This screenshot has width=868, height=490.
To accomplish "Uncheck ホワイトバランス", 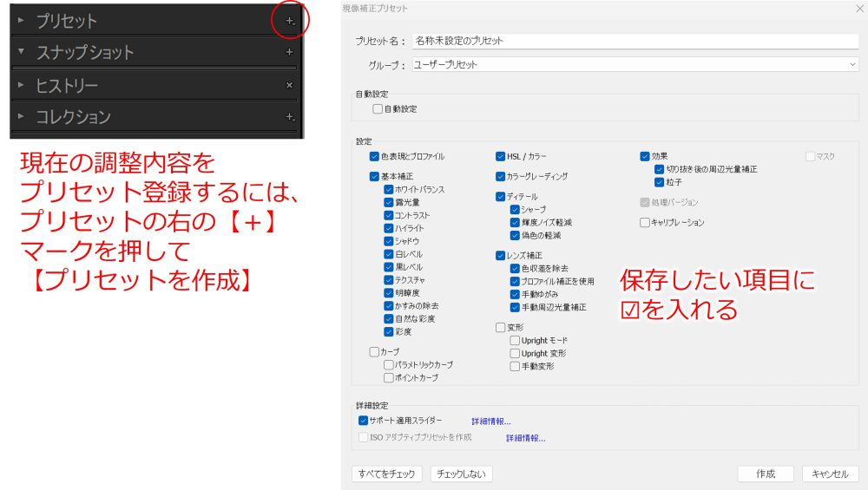I will click(x=389, y=189).
